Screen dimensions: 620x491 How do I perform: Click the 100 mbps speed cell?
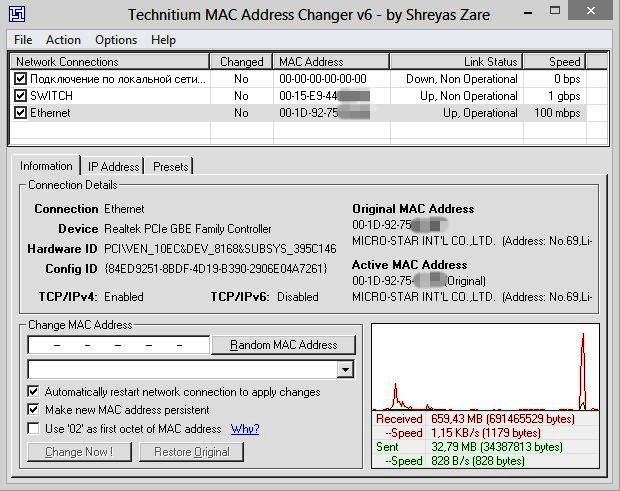click(557, 113)
